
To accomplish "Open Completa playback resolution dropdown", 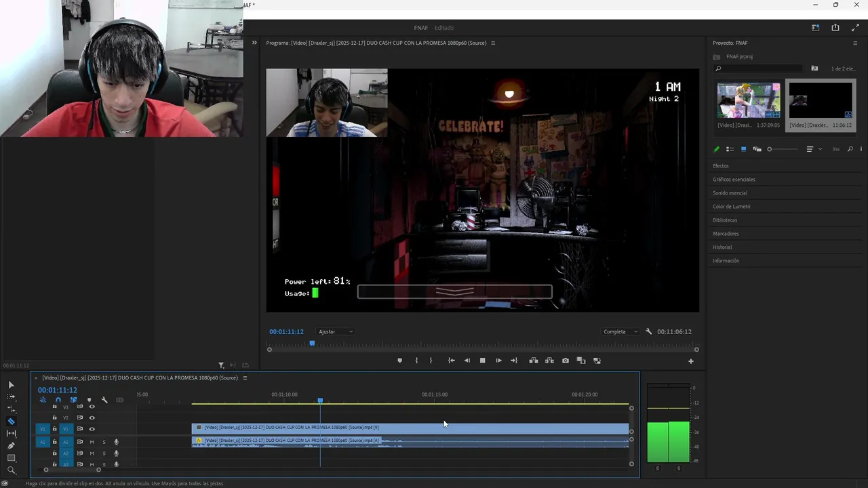I will tap(620, 331).
